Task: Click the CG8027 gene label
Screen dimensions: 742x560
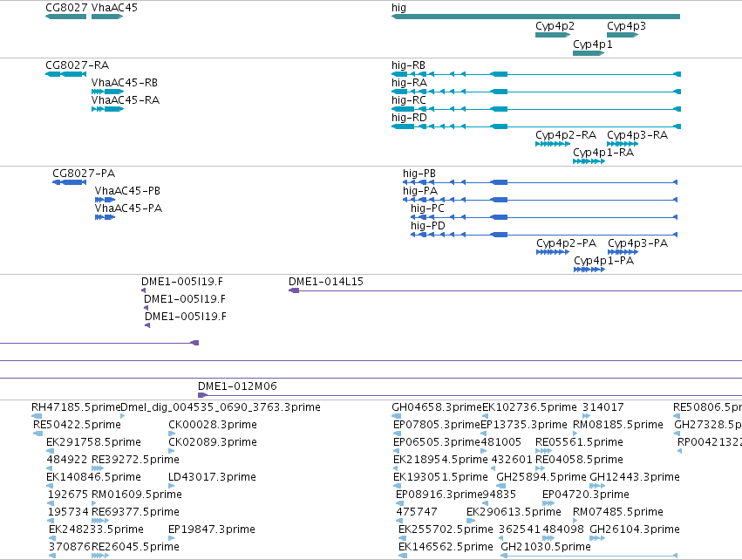Action: tap(66, 8)
